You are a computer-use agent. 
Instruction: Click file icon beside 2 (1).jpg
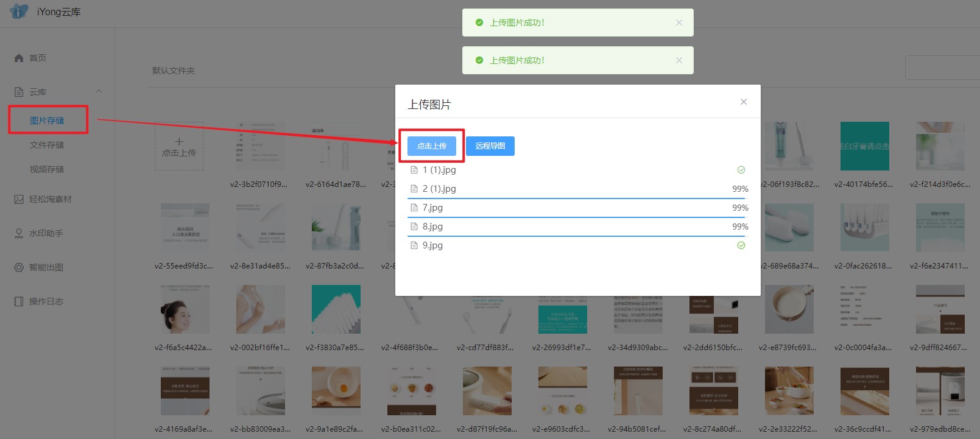coord(414,189)
